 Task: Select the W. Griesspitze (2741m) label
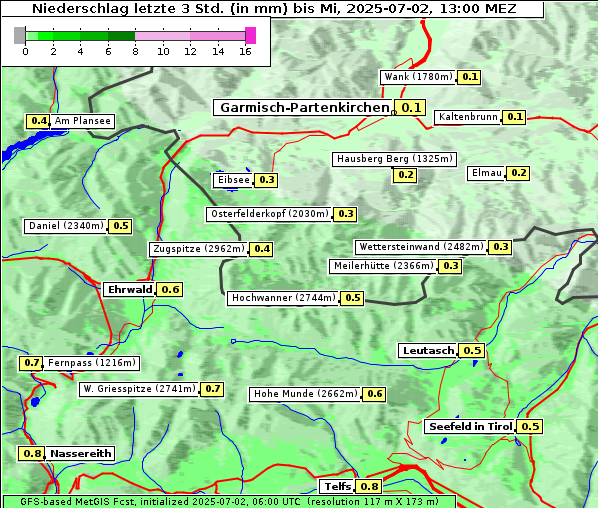139,389
